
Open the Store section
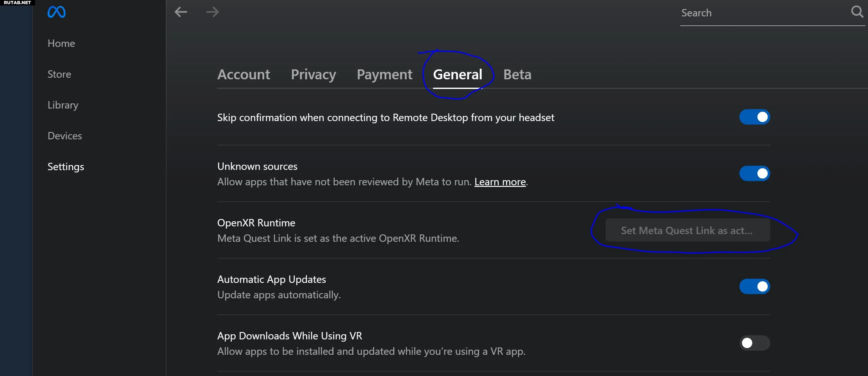pyautogui.click(x=59, y=74)
